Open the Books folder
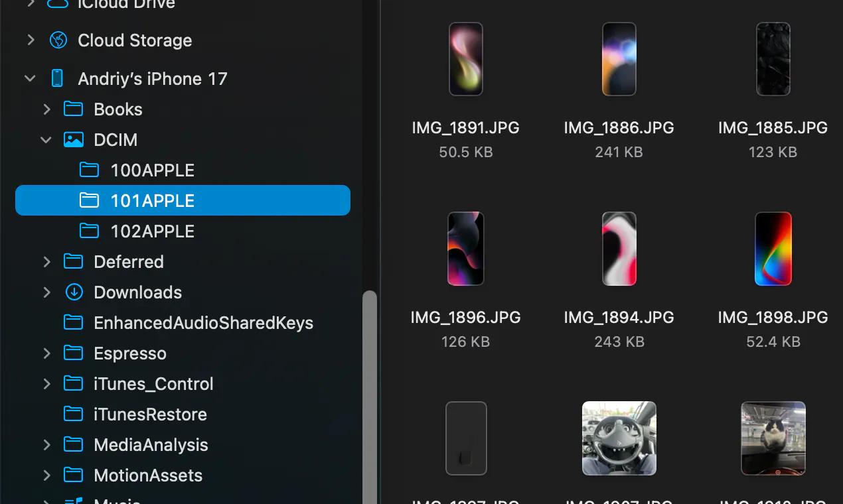The image size is (843, 504). [118, 109]
